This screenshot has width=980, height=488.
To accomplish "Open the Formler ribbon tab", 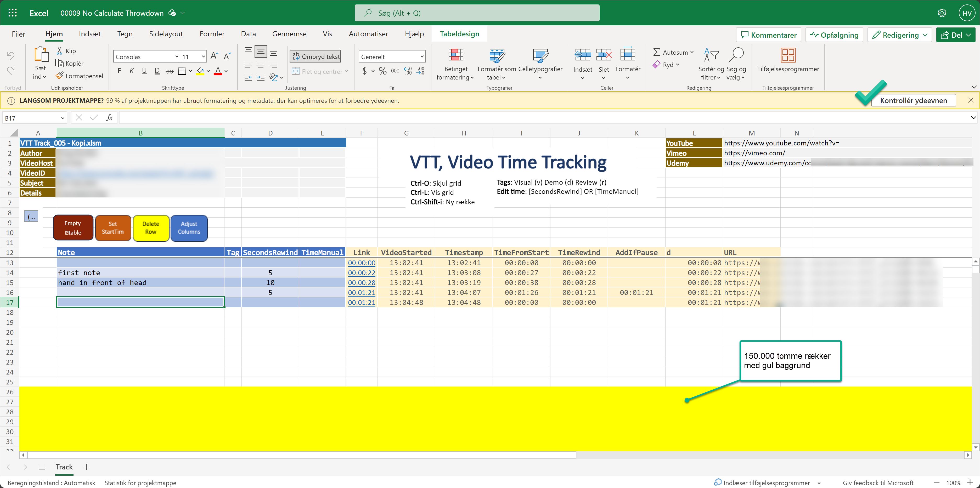I will pos(212,34).
